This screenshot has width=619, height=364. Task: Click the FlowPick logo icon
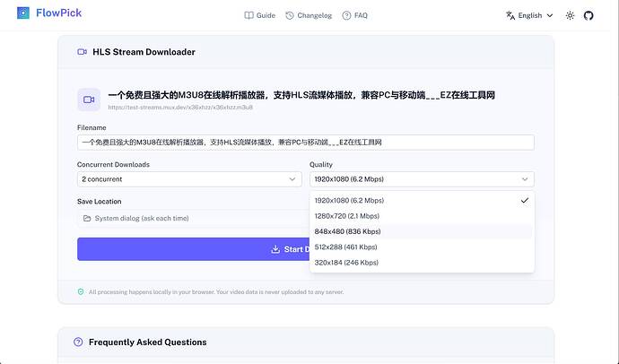coord(23,13)
